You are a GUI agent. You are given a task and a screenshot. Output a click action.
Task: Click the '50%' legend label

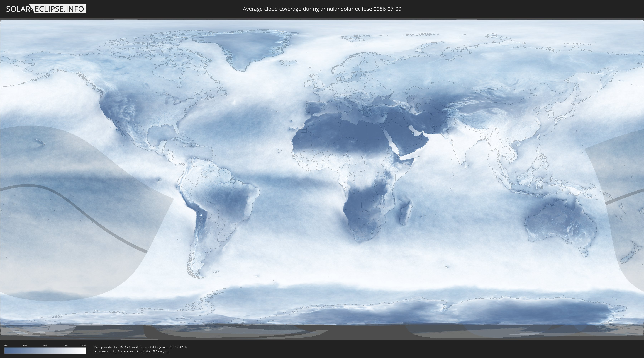[45, 345]
